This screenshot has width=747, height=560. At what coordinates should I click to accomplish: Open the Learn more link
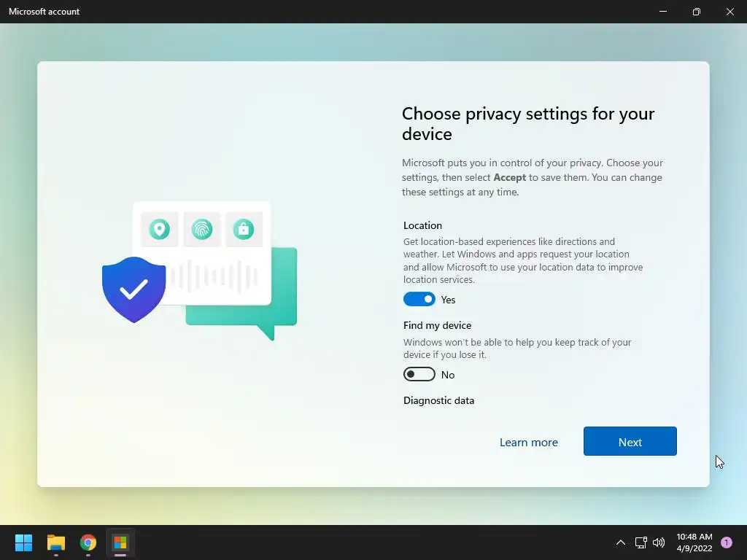[528, 442]
